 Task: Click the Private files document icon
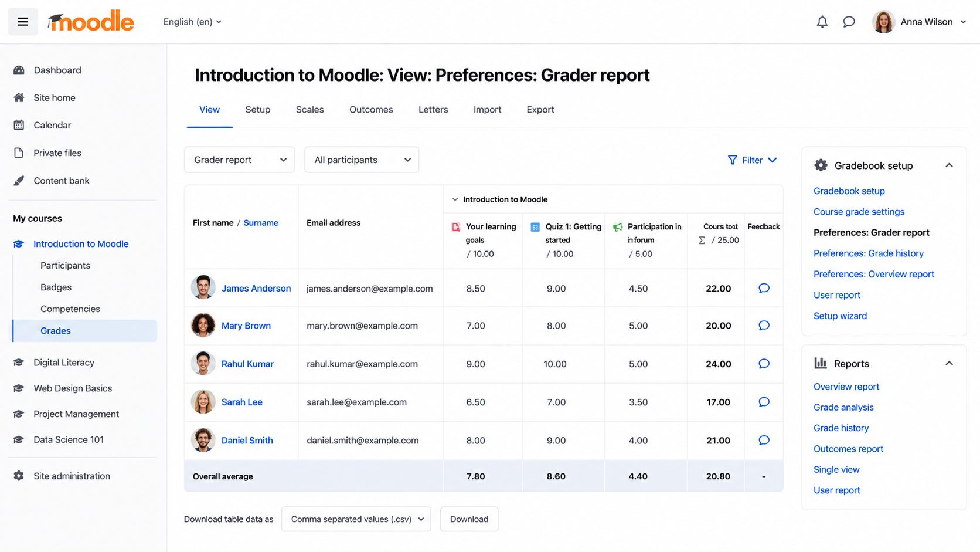click(x=19, y=153)
